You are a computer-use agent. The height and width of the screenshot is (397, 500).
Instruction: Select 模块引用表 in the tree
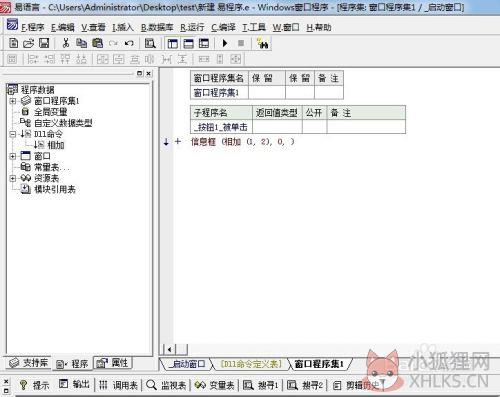coord(55,189)
